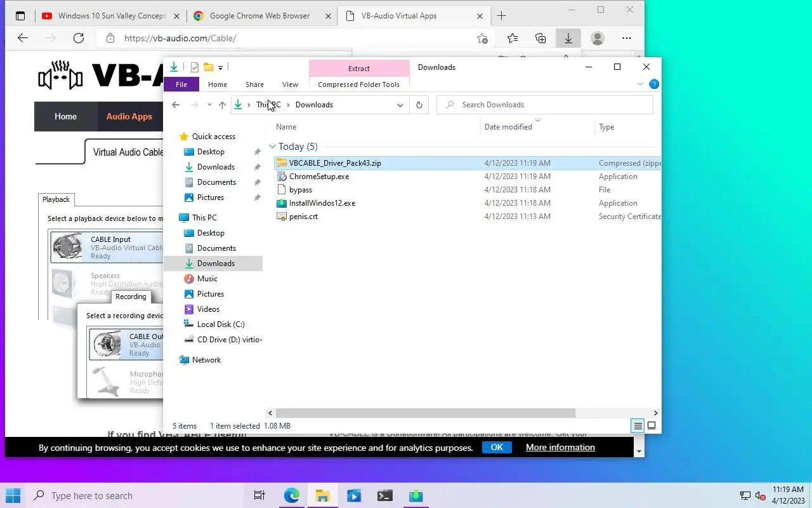Add page to favorites star icon
Viewport: 812px width, 508px height.
pyautogui.click(x=482, y=38)
